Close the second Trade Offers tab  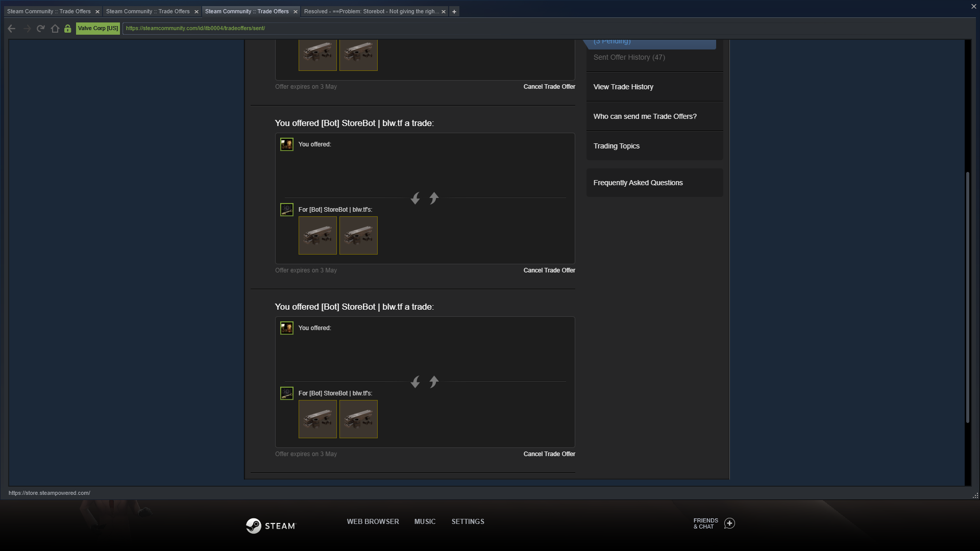(x=197, y=12)
